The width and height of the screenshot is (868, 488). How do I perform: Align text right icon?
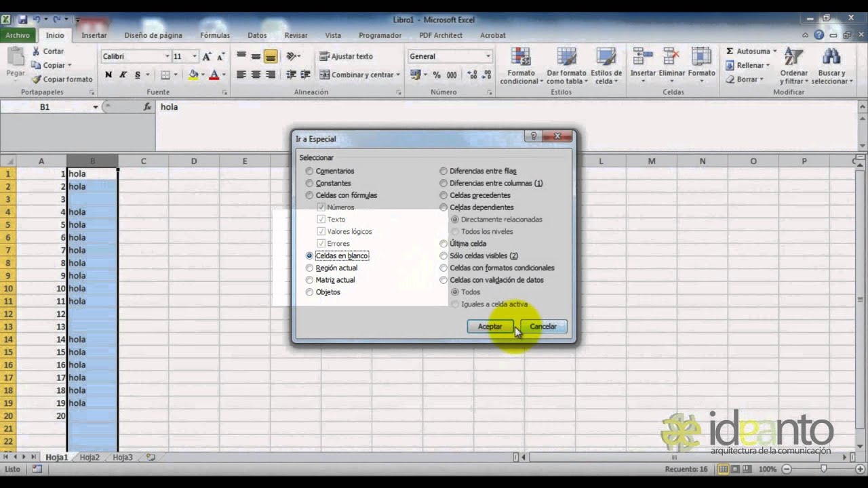[271, 75]
